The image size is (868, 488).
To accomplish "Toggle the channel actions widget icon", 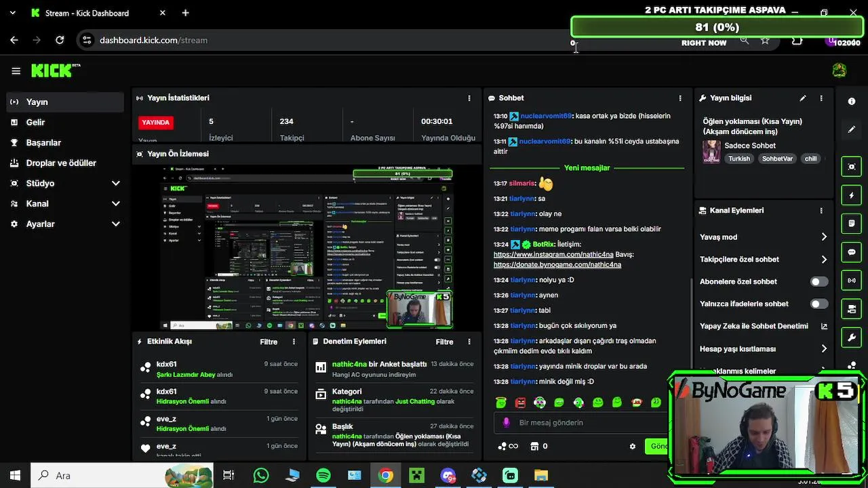I will 852,309.
